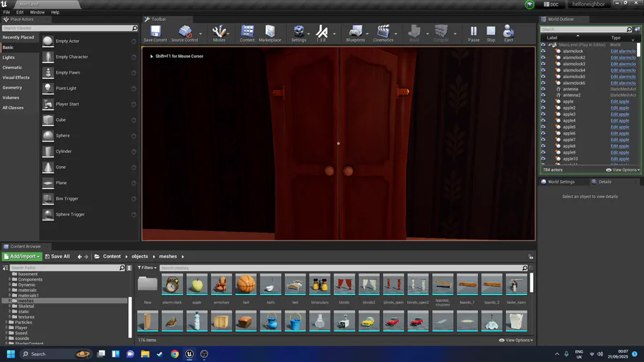Open World Outliner View Options
Screen dimensions: 644x362
point(623,170)
